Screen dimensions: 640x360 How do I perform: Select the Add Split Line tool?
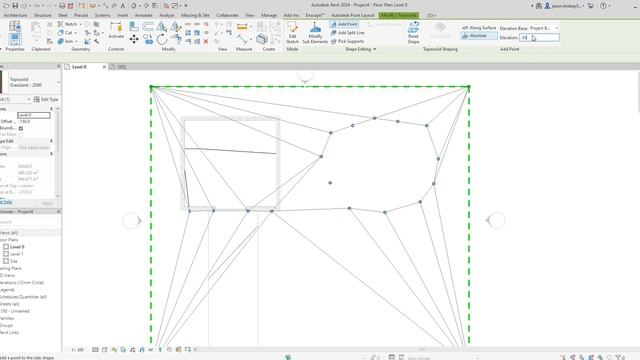pyautogui.click(x=347, y=33)
